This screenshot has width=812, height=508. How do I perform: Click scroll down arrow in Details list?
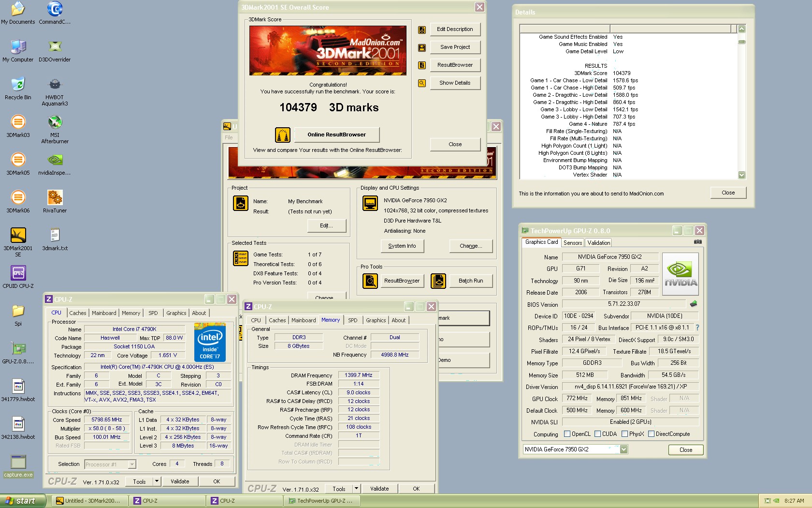point(741,175)
